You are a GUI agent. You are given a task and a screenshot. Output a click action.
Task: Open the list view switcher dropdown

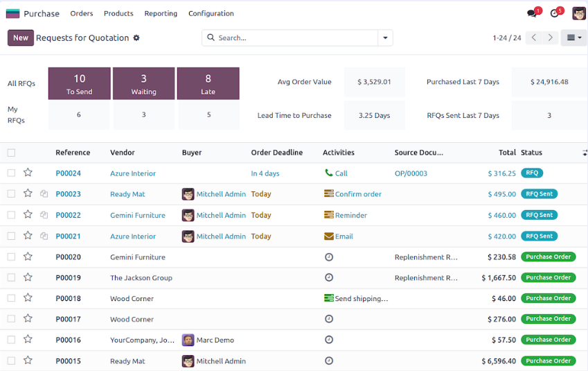[574, 37]
